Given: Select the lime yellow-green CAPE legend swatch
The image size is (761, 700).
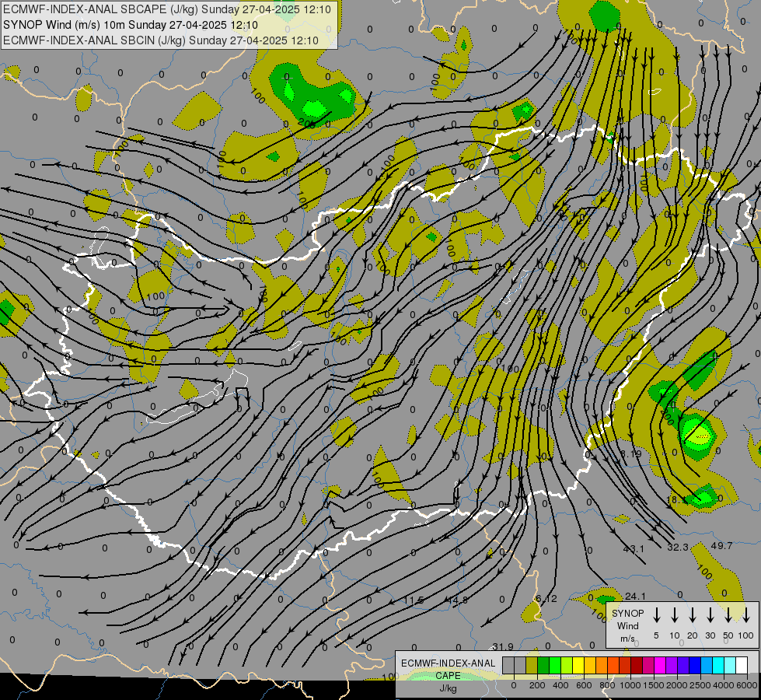Looking at the screenshot, I should tap(567, 665).
